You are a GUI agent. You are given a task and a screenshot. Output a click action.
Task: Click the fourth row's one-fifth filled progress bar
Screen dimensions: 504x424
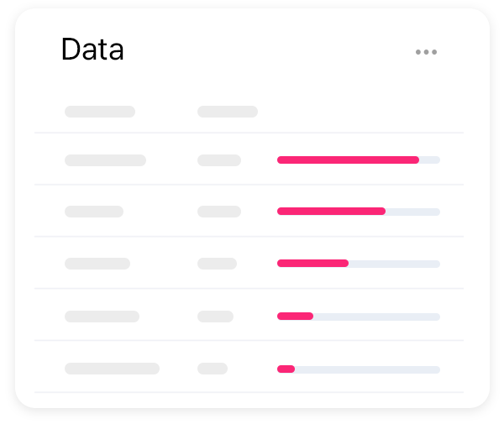(x=359, y=317)
